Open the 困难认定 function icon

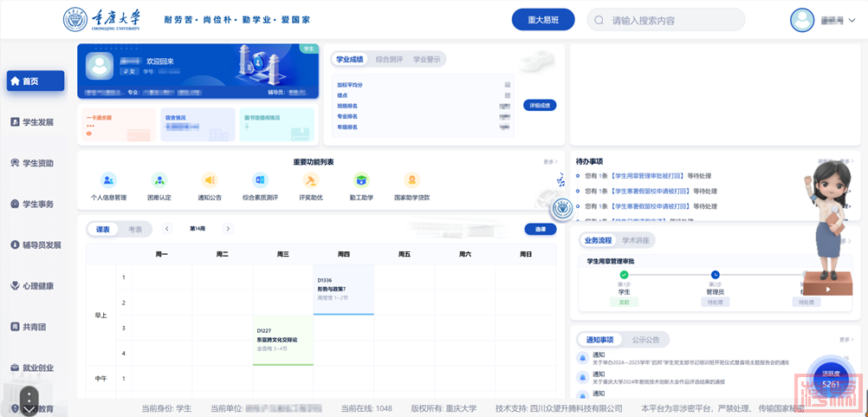tap(159, 181)
